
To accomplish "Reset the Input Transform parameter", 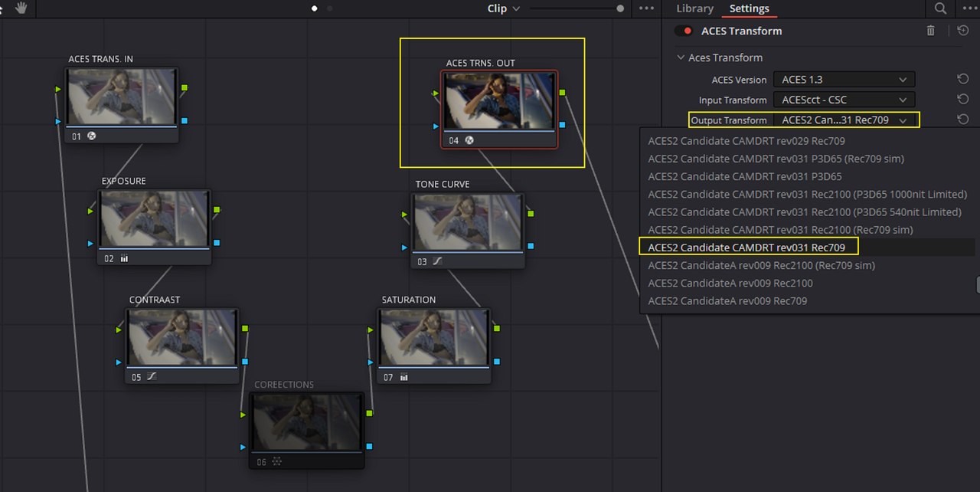I will (963, 99).
